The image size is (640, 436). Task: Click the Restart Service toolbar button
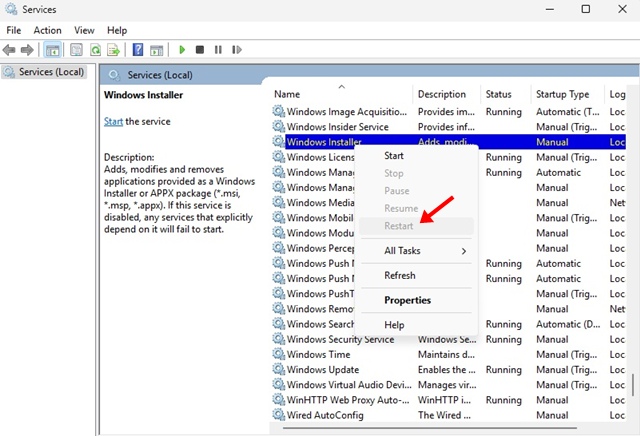point(236,49)
